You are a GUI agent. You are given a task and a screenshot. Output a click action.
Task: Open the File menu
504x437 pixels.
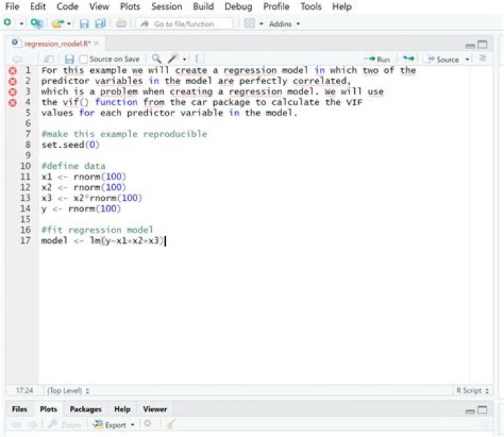[12, 6]
